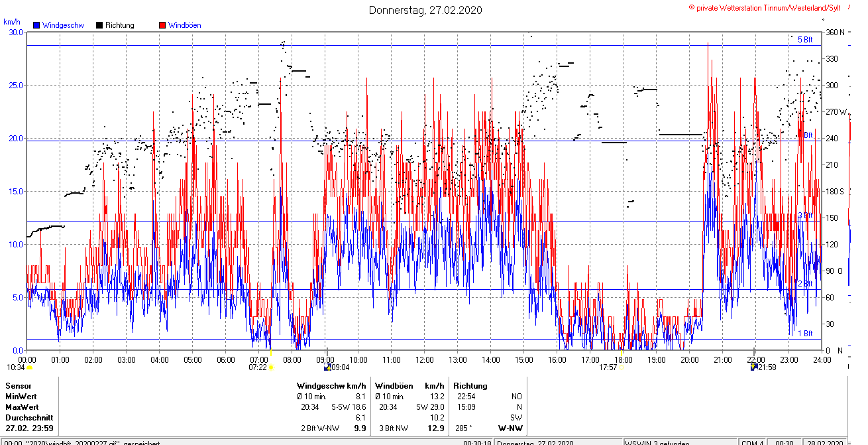This screenshot has height=445, width=868.
Task: Click the Windböen km/h column header
Action: pos(409,385)
